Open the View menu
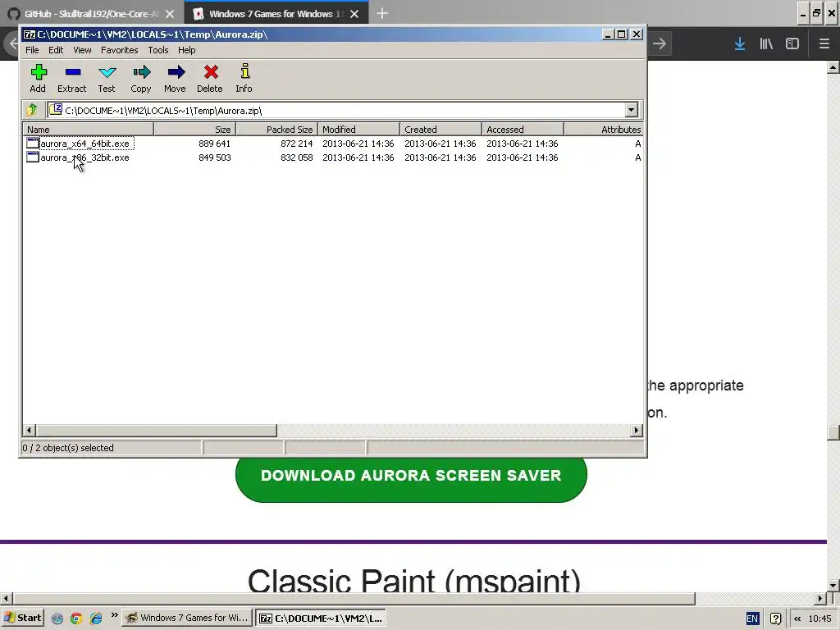This screenshot has width=840, height=630. pos(82,50)
